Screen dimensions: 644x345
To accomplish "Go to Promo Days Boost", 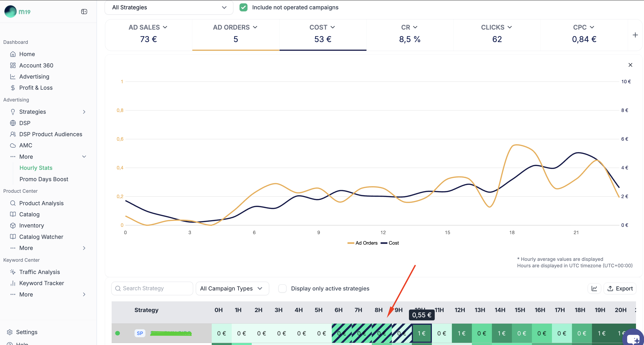I will (44, 179).
